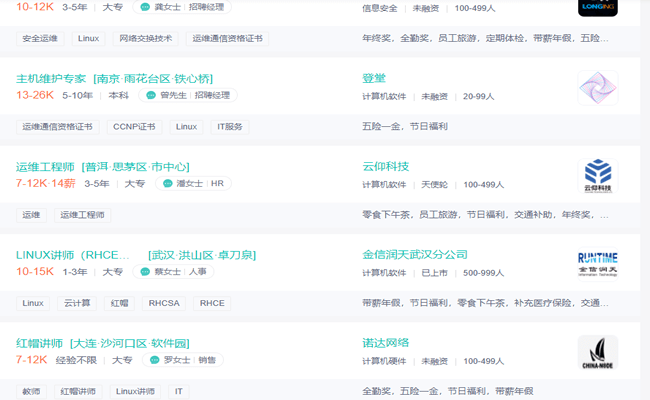
Task: Click chat icon beside 蔡女士 人事
Action: pos(145,272)
